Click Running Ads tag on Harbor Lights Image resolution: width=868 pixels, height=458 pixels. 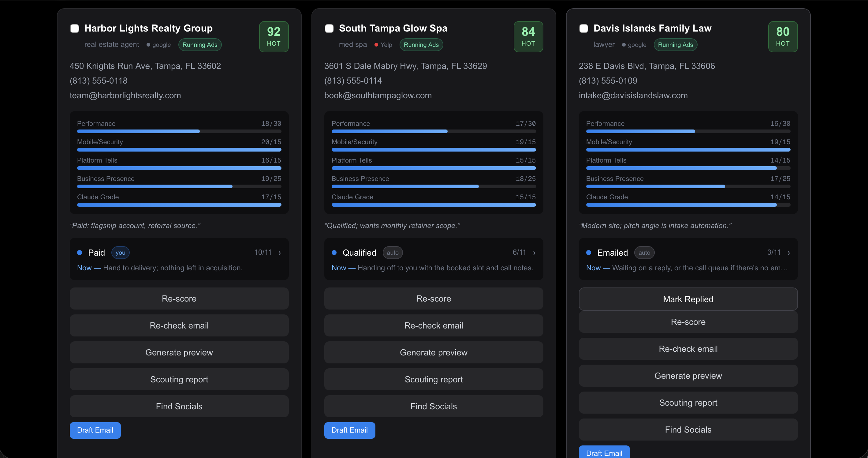point(200,45)
